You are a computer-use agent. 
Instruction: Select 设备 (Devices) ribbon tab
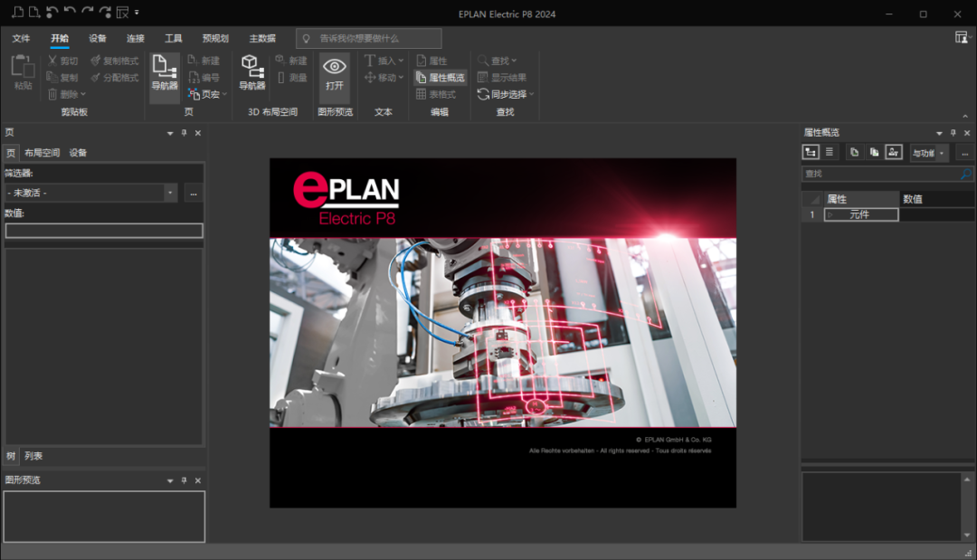97,38
